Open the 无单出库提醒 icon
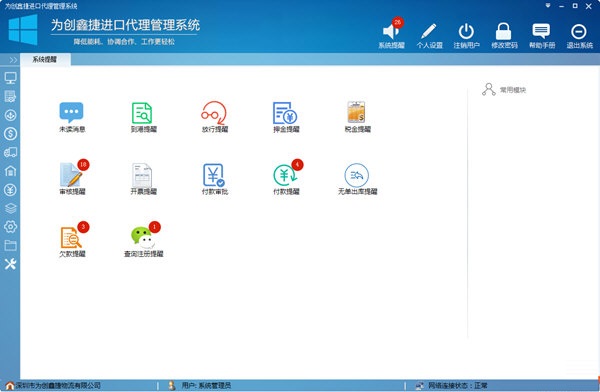Viewport: 600px width, 392px height. [x=357, y=175]
